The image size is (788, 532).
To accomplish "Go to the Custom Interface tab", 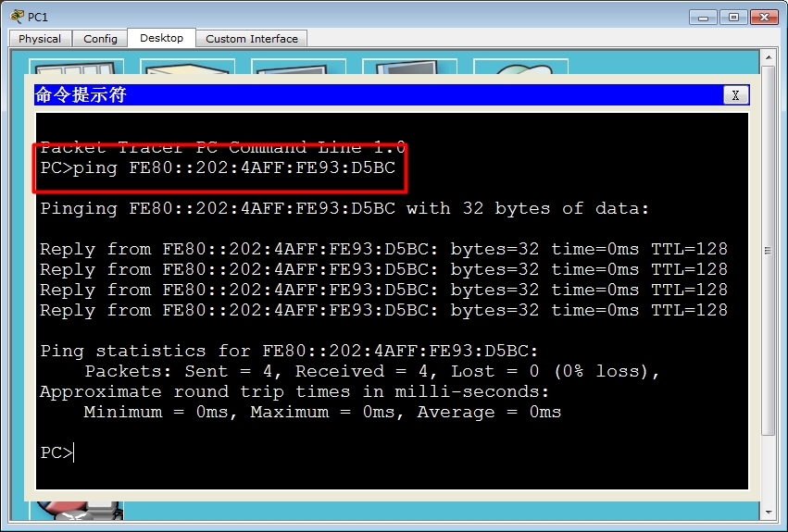I will tap(252, 39).
